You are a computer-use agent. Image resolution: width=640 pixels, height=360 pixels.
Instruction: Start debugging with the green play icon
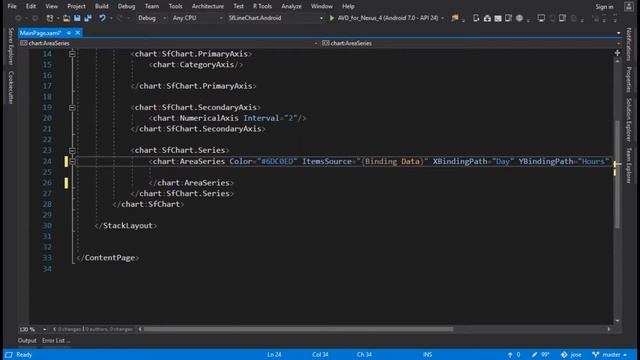pyautogui.click(x=332, y=18)
